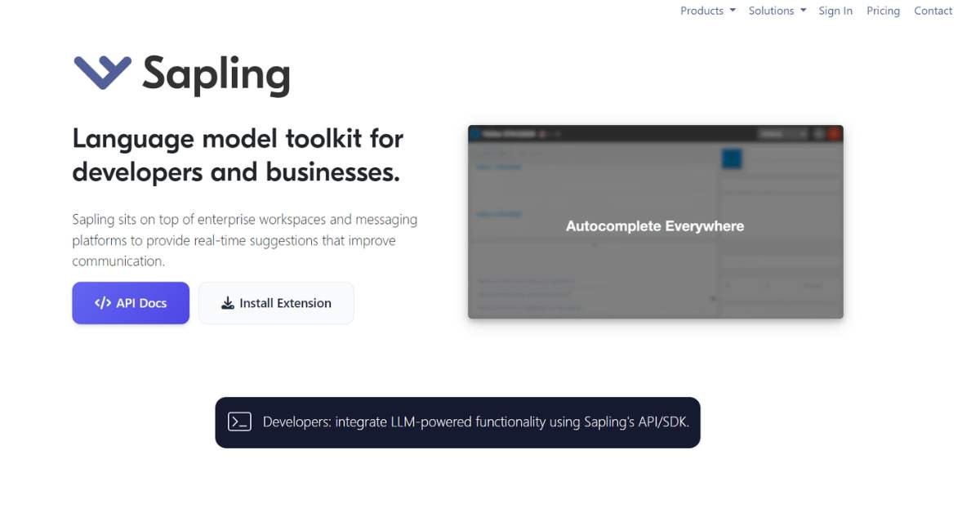Open the Pricing page link
This screenshot has width=980, height=513.
coord(883,11)
